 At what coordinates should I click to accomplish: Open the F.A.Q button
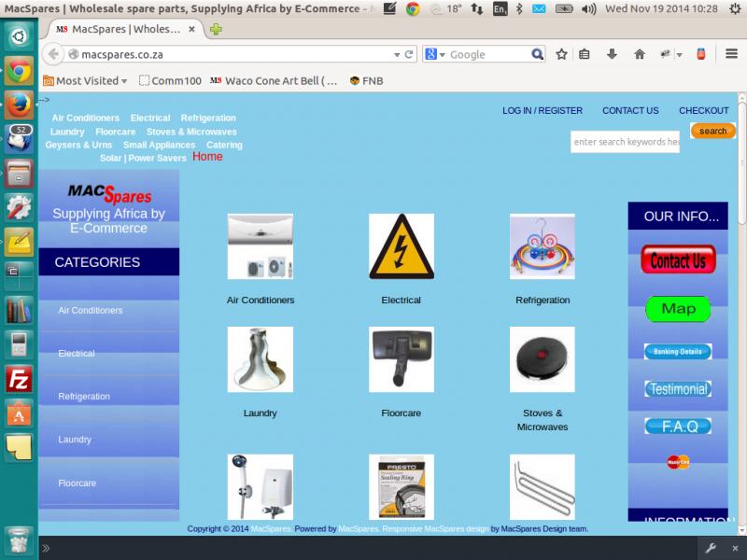678,427
